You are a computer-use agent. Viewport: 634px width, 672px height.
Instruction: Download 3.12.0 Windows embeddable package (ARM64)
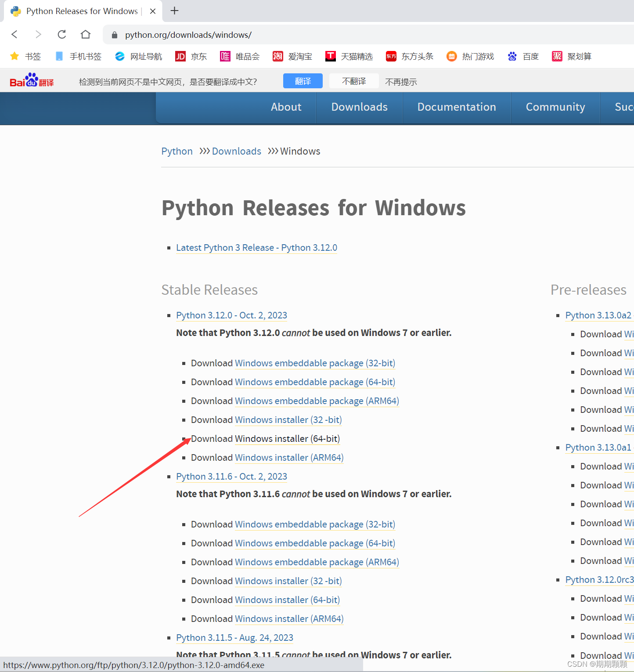[x=317, y=401]
